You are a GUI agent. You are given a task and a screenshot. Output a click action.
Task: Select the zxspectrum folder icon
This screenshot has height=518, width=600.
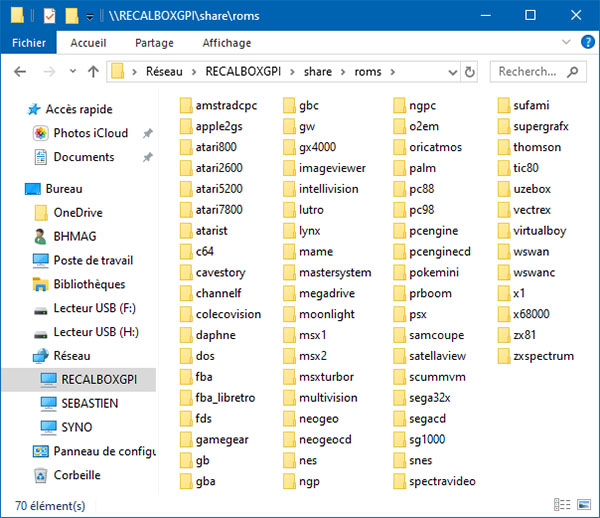[504, 356]
